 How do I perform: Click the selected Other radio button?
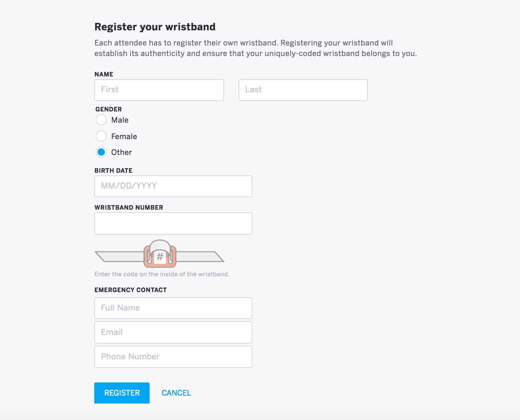[101, 152]
